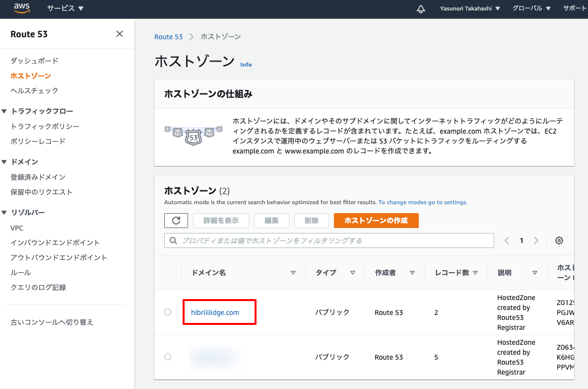Image resolution: width=588 pixels, height=389 pixels.
Task: Select the radio button for hibriiiiidge.com
Action: [167, 312]
